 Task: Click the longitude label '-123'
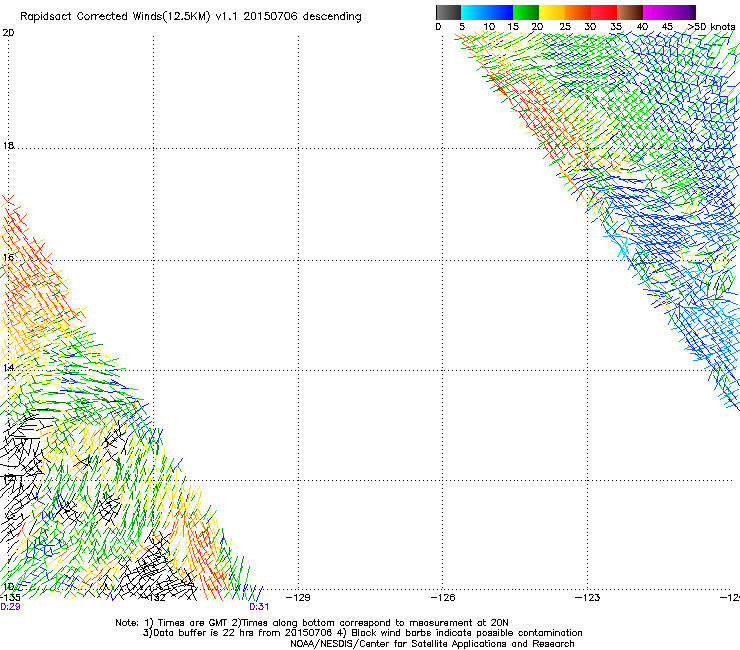pyautogui.click(x=588, y=598)
